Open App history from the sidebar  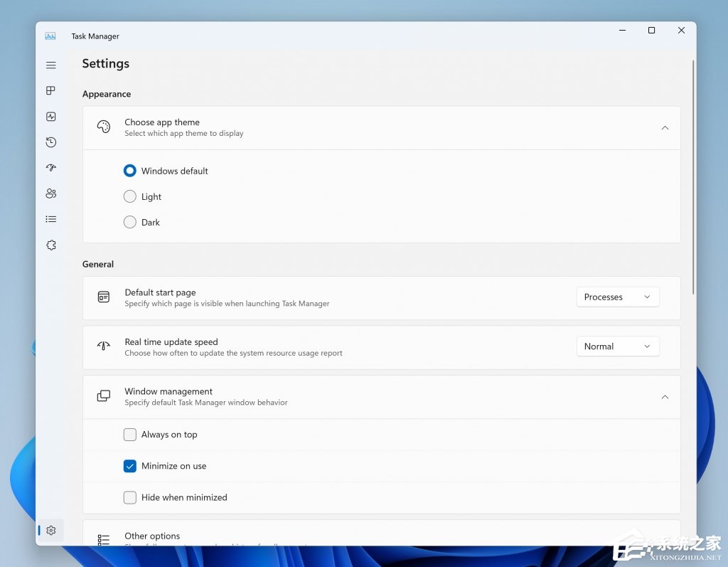click(51, 142)
